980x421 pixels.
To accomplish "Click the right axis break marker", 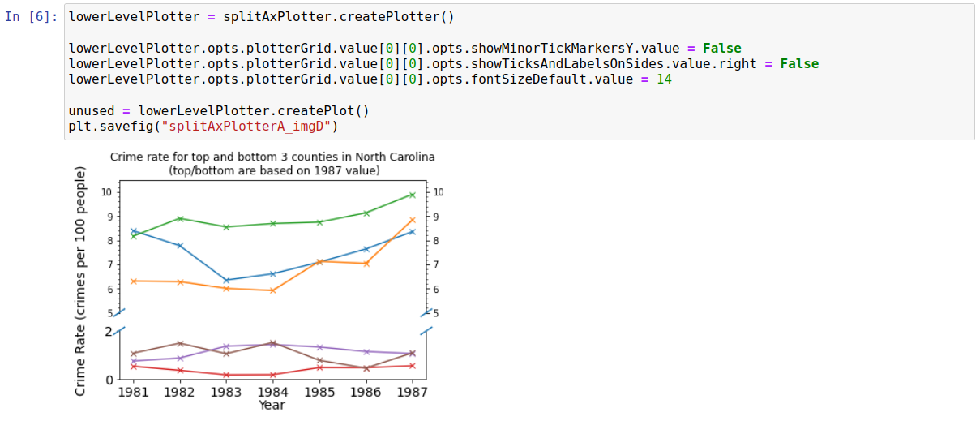I will coord(426,321).
